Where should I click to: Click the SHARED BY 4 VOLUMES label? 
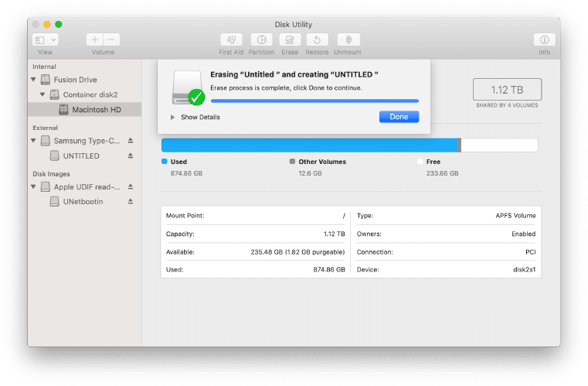tap(507, 105)
